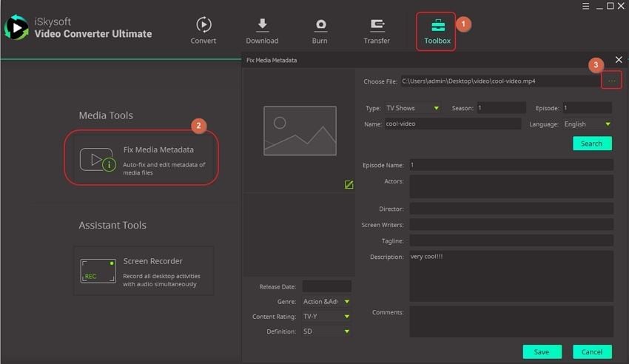Viewport: 629px width, 364px height.
Task: Open the hamburger menu in title bar
Action: pyautogui.click(x=585, y=6)
